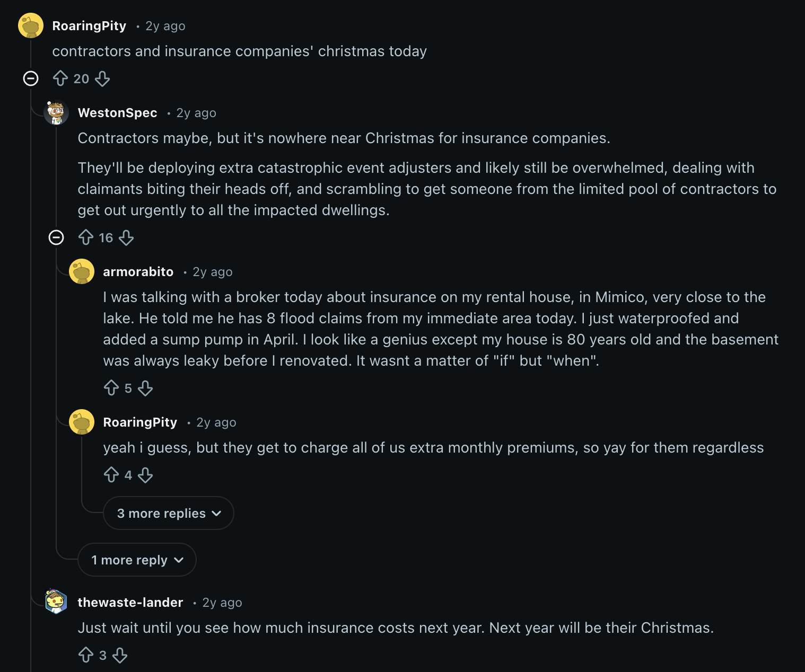This screenshot has width=805, height=672.
Task: Open thewaste-lander's profile link
Action: 130,603
